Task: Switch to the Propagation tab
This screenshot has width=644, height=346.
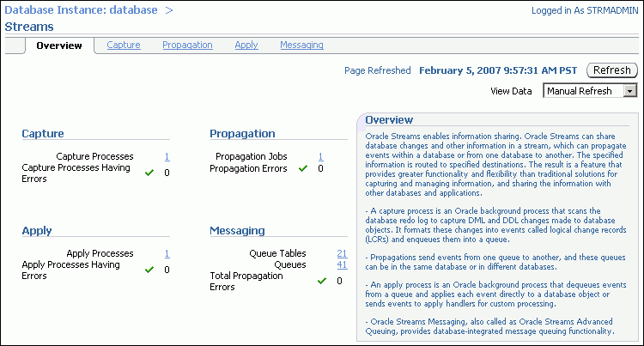Action: (187, 45)
